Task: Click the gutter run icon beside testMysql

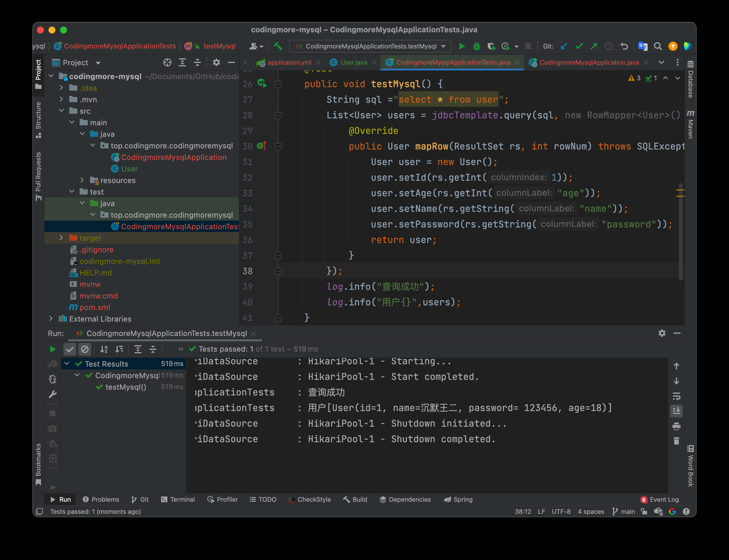Action: pos(262,83)
